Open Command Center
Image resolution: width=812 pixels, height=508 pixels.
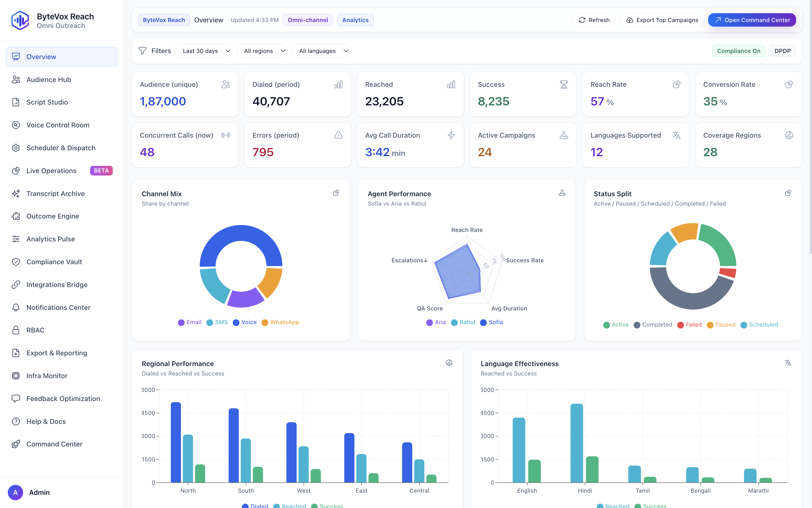(752, 20)
